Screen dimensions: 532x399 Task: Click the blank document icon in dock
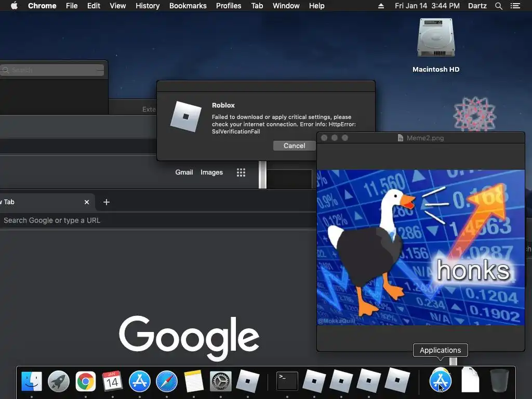(470, 380)
